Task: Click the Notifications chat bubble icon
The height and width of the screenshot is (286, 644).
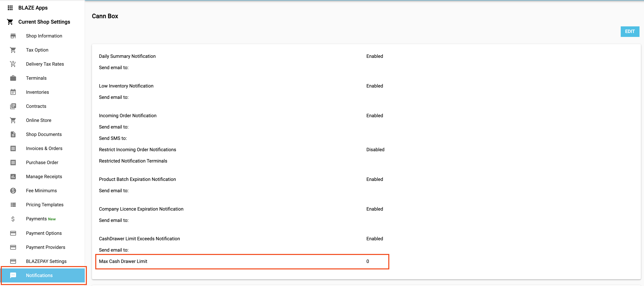Action: [13, 275]
